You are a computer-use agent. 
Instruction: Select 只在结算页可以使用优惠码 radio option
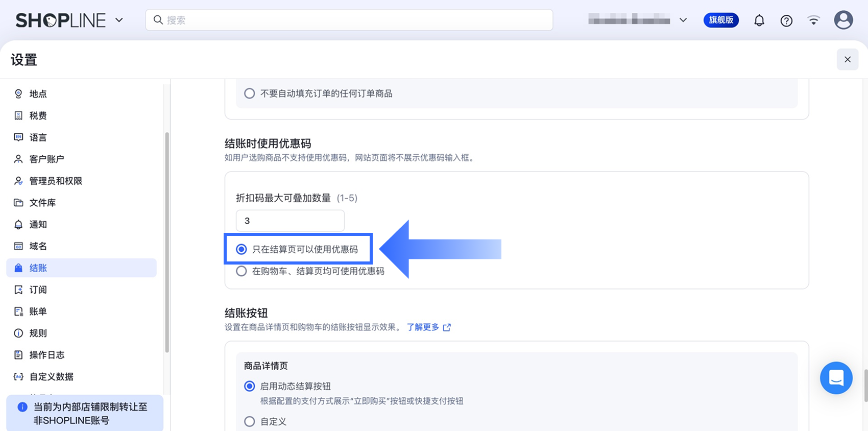point(242,249)
